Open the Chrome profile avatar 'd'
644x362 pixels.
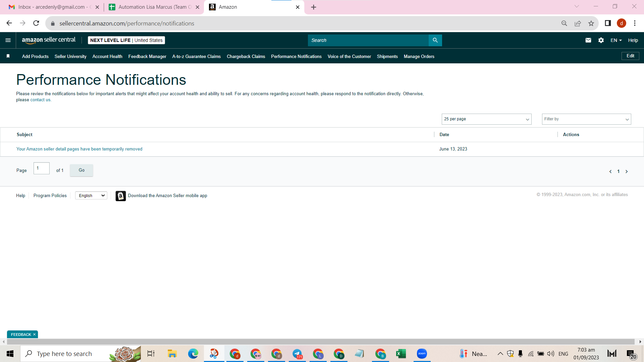622,23
